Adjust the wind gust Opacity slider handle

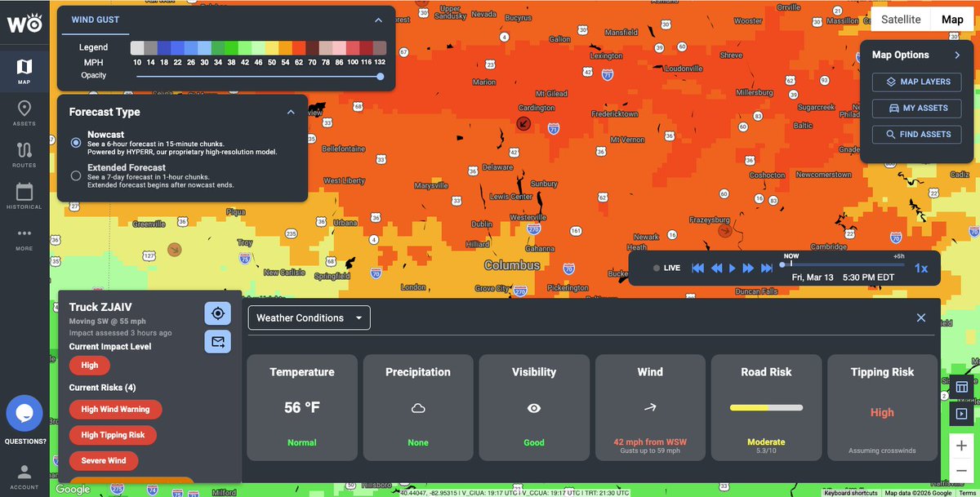tap(381, 76)
